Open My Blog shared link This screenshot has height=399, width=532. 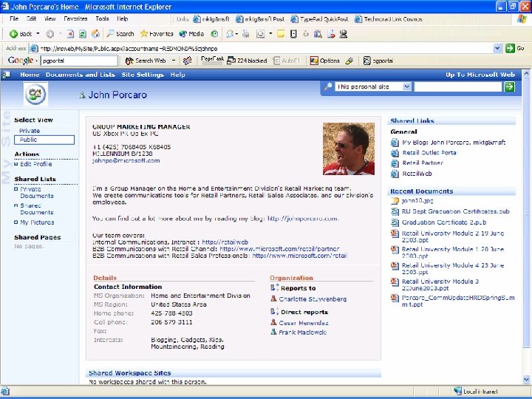[x=454, y=143]
